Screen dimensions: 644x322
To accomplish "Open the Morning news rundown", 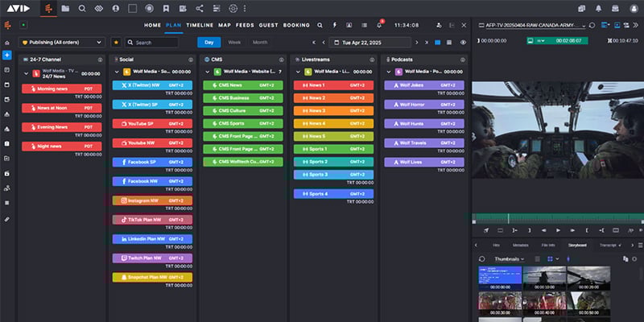I will pos(62,89).
